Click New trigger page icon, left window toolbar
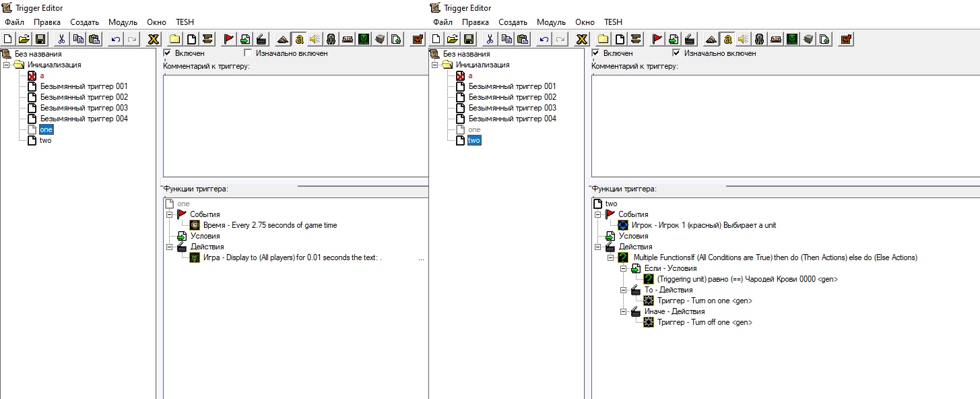The width and height of the screenshot is (980, 399). (191, 39)
